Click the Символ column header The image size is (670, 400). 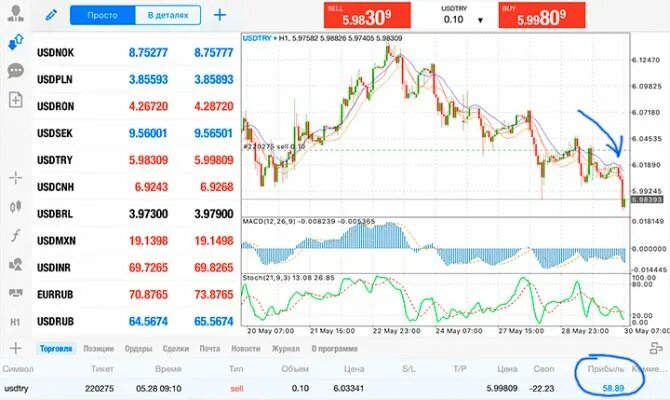[18, 369]
